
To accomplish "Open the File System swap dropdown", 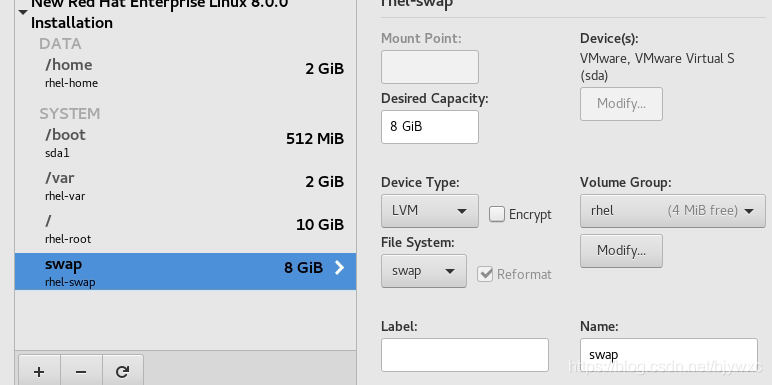I will click(x=423, y=271).
